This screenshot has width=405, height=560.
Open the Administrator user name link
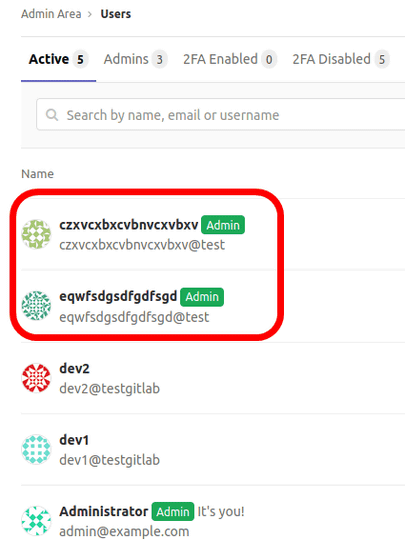tap(104, 511)
